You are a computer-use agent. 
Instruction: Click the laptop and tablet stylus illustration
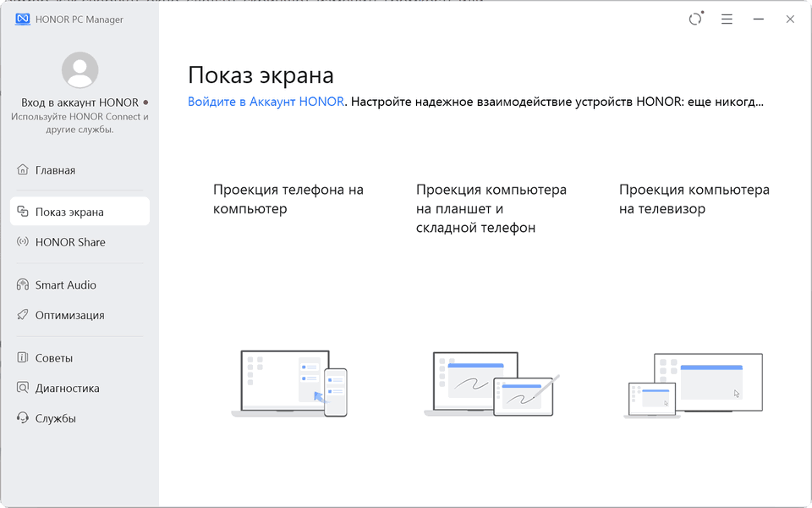click(492, 384)
